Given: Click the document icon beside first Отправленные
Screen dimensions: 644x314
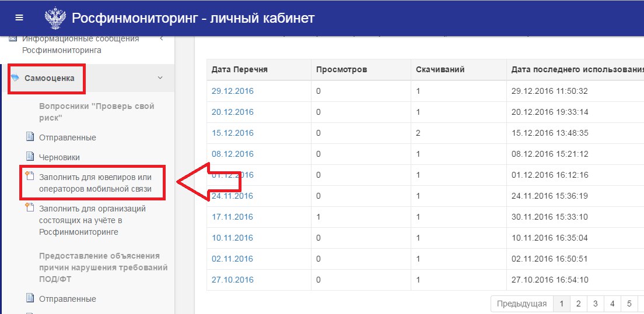Looking at the screenshot, I should [x=30, y=136].
